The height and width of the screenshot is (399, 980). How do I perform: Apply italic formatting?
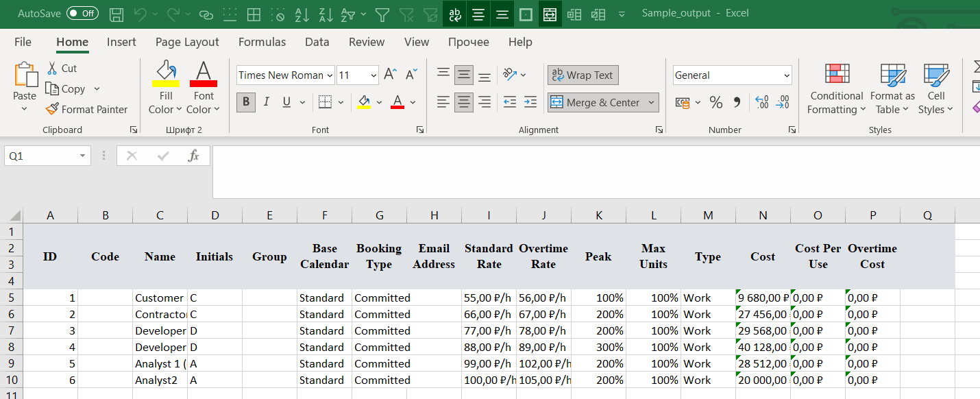266,102
